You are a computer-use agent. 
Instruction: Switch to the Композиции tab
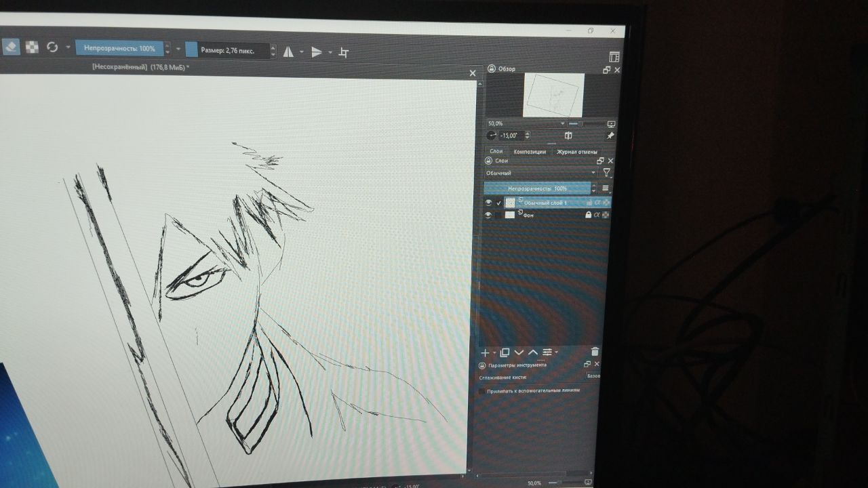(530, 152)
